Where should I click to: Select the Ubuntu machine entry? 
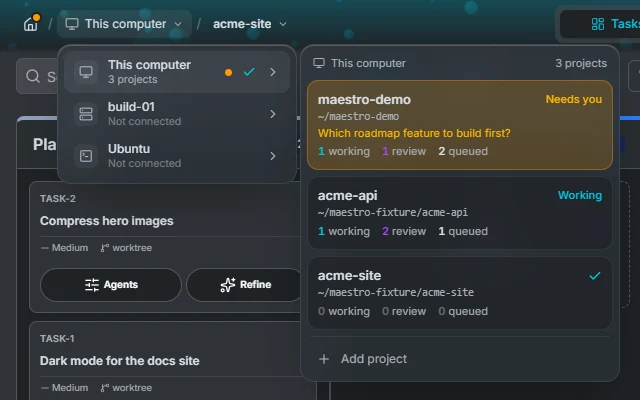[177, 156]
